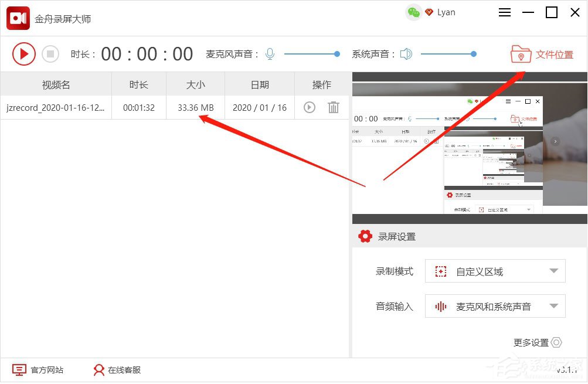Open the hamburger menu
The height and width of the screenshot is (384, 588).
point(505,12)
